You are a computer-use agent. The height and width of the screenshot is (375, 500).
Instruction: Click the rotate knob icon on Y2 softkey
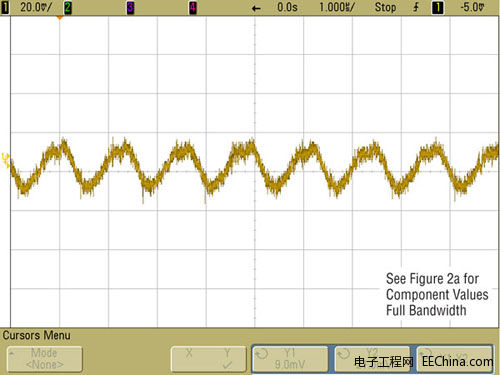(343, 353)
